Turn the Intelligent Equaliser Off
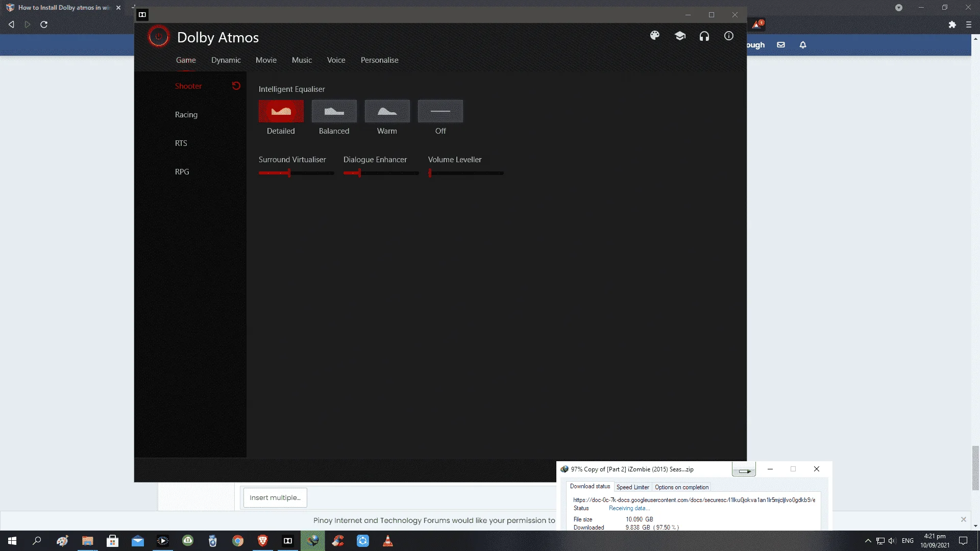 [440, 111]
